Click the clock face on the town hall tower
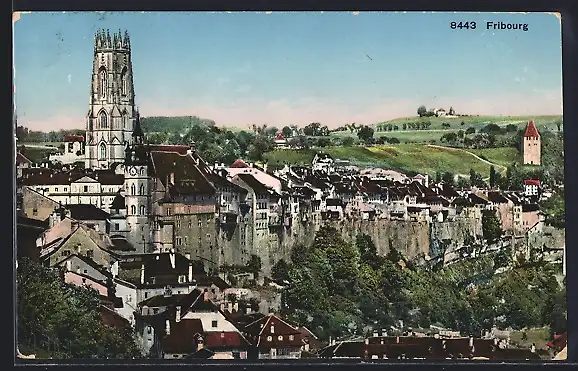The height and width of the screenshot is (371, 578). click(133, 171)
